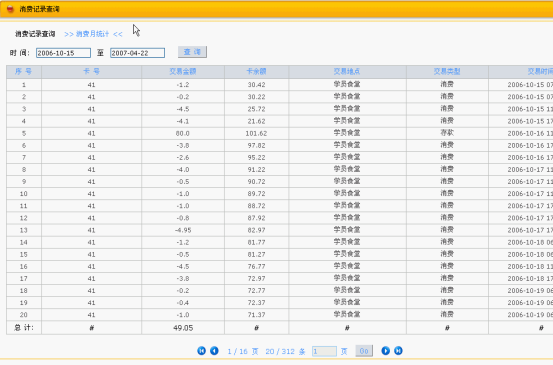
Task: Focus end date field 2007-04-22
Action: tap(137, 53)
